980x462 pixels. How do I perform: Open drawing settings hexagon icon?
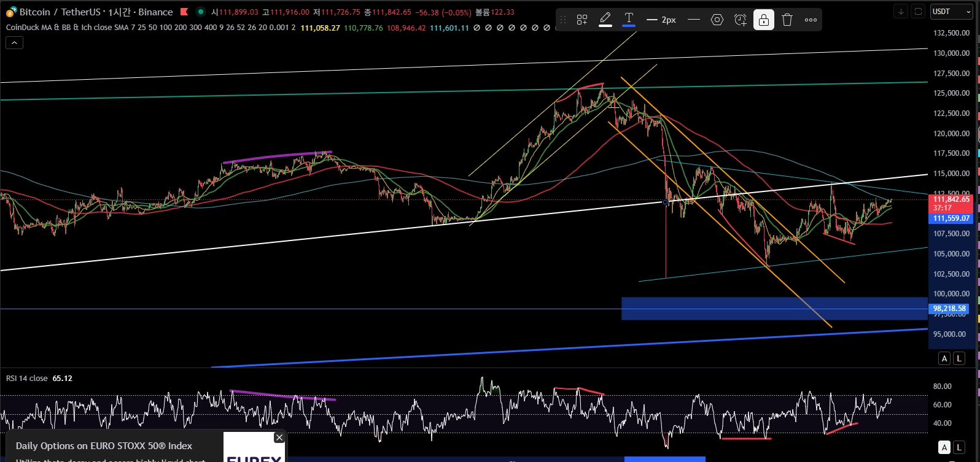click(717, 20)
